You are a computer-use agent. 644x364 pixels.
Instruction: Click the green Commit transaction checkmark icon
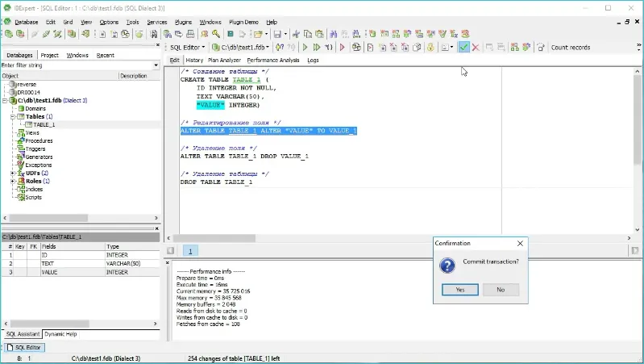(x=463, y=48)
